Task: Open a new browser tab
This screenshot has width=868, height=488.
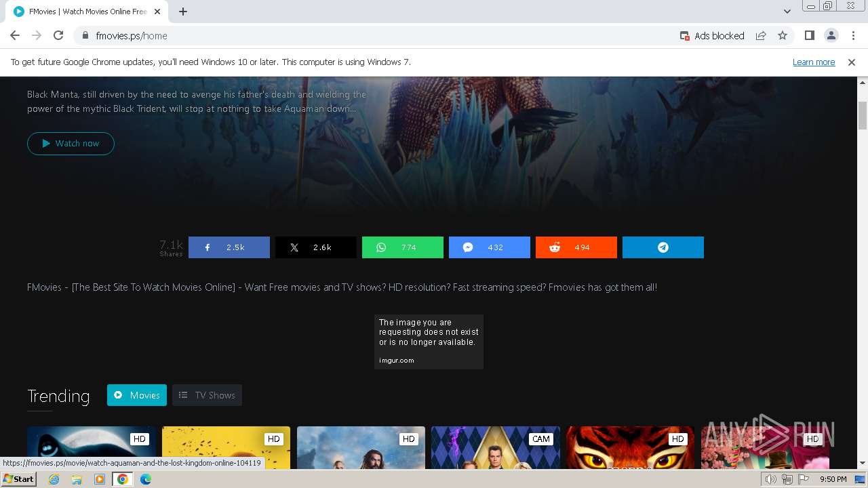Action: [x=183, y=12]
